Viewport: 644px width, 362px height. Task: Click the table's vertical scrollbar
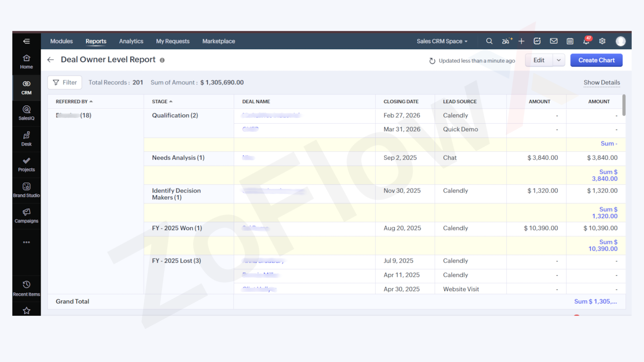click(x=624, y=106)
